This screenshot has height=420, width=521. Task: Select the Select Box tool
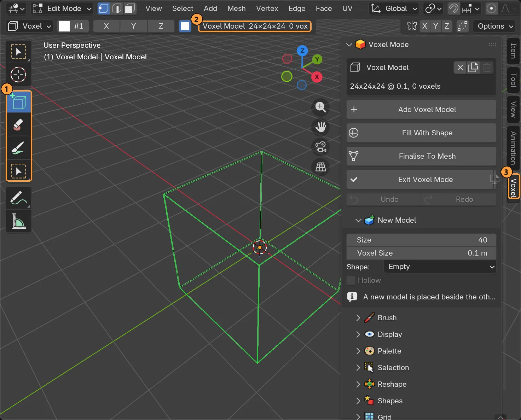[18, 52]
